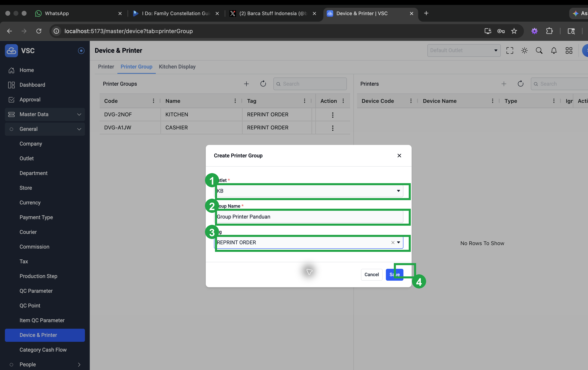Enter fullscreen mode icon
Screen dimensions: 588x370
510,50
